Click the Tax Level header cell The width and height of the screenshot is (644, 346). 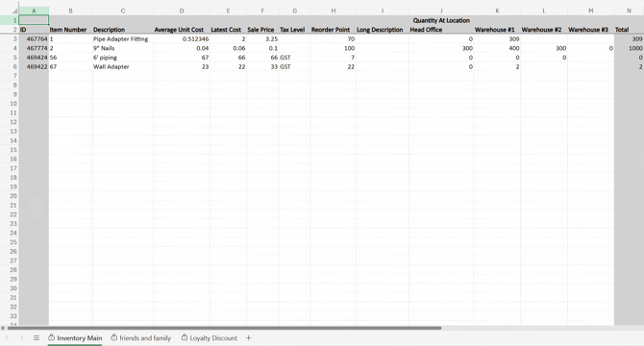(294, 30)
